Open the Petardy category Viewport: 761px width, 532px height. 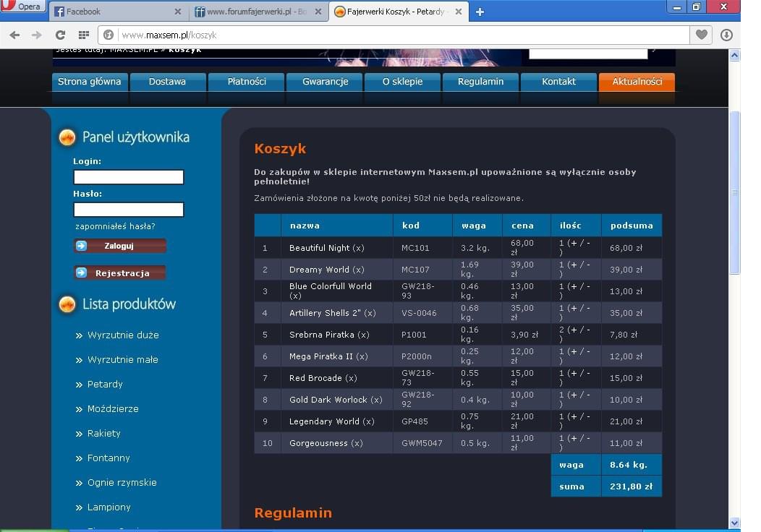pos(105,384)
